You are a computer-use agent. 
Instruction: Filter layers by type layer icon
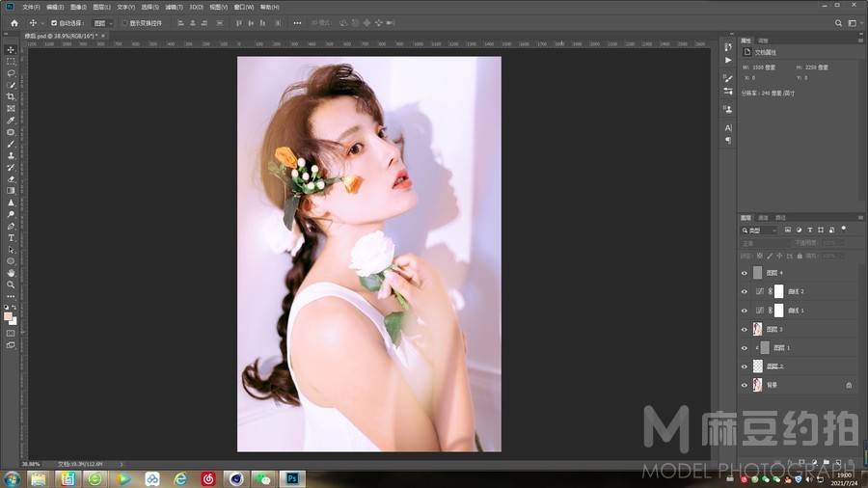point(810,230)
